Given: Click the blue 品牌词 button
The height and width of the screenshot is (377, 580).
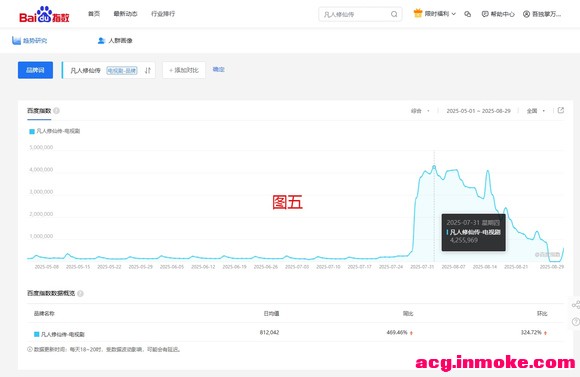Looking at the screenshot, I should coord(36,70).
